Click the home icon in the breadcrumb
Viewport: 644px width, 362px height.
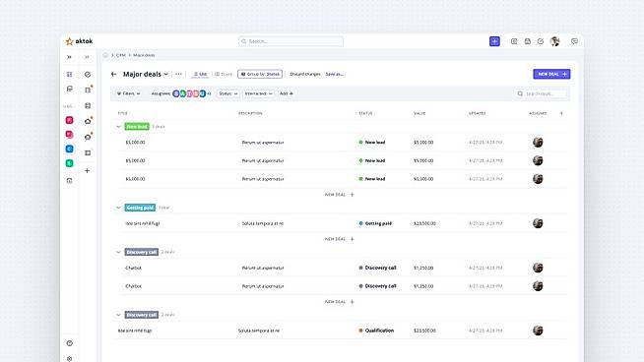point(105,55)
